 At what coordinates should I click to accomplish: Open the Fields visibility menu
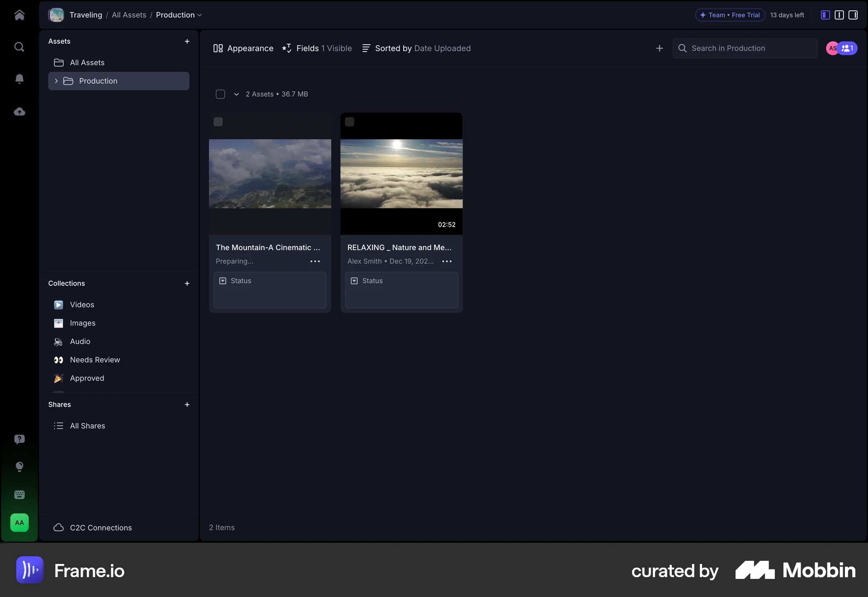[x=316, y=48]
